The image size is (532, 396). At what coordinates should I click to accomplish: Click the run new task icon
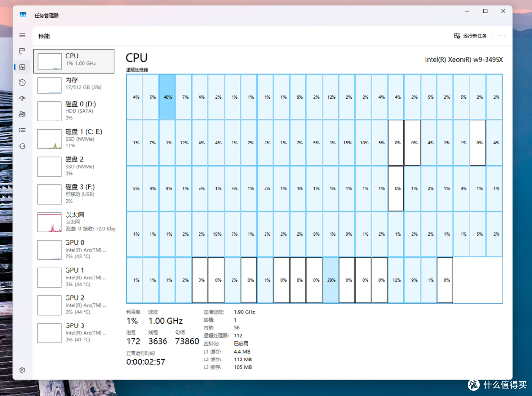(457, 36)
